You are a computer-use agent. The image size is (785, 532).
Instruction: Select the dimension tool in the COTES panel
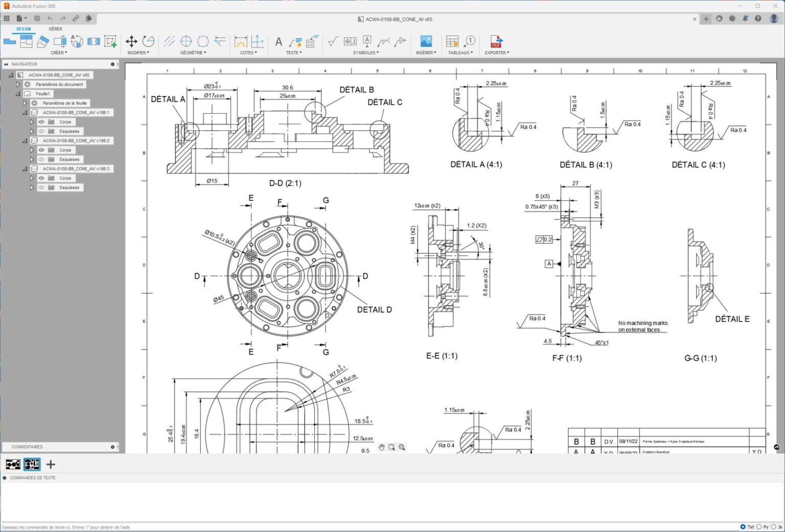[x=240, y=42]
